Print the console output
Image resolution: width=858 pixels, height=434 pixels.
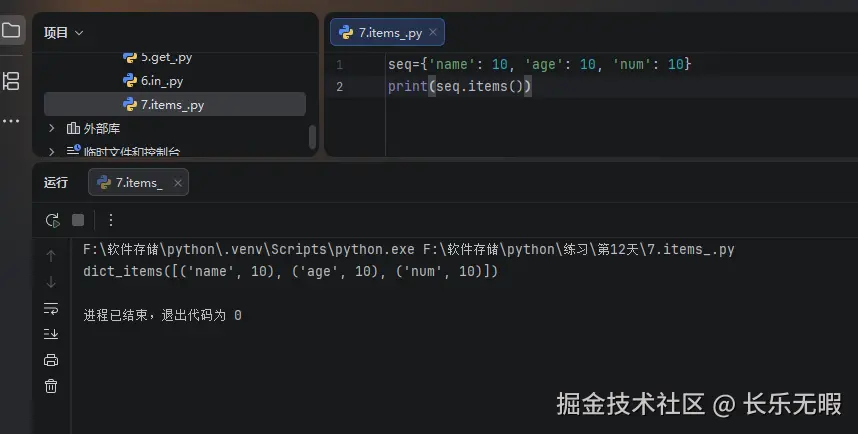[51, 360]
